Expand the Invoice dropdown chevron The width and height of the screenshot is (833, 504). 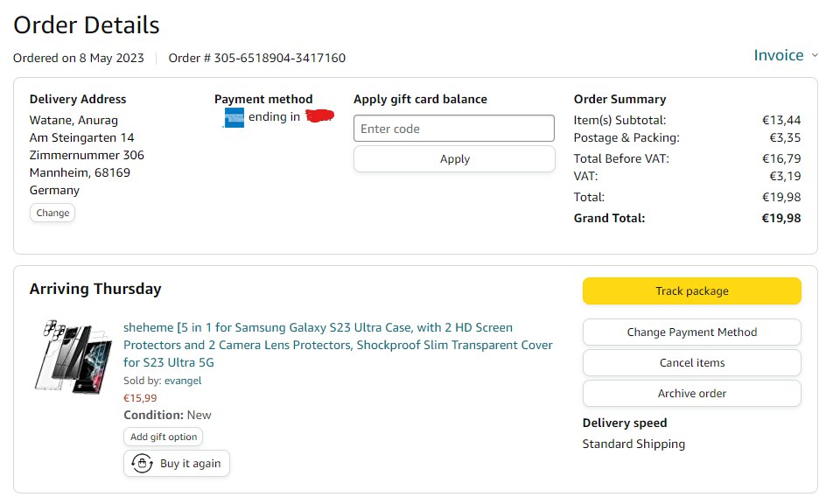point(815,55)
